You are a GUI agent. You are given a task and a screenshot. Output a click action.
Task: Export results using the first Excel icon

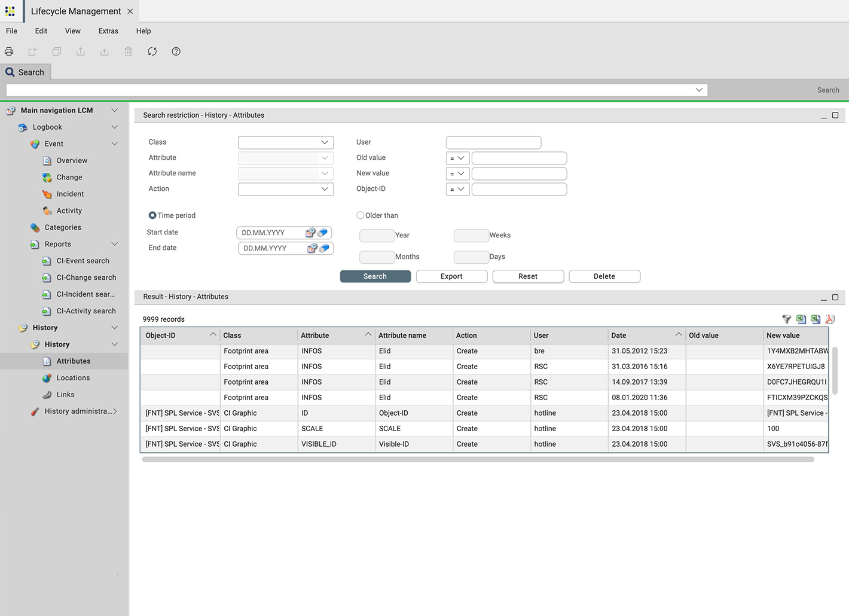click(801, 319)
